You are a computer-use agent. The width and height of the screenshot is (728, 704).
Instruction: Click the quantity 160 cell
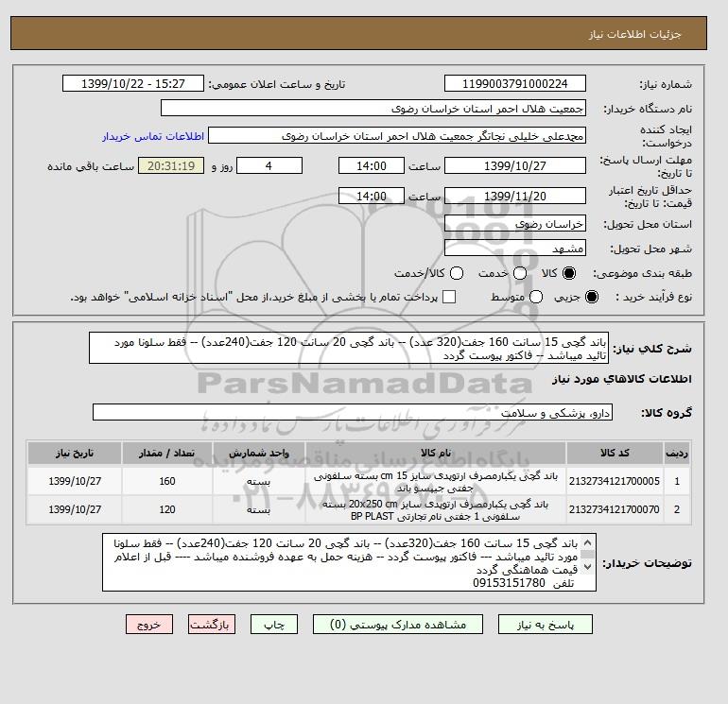coord(167,481)
